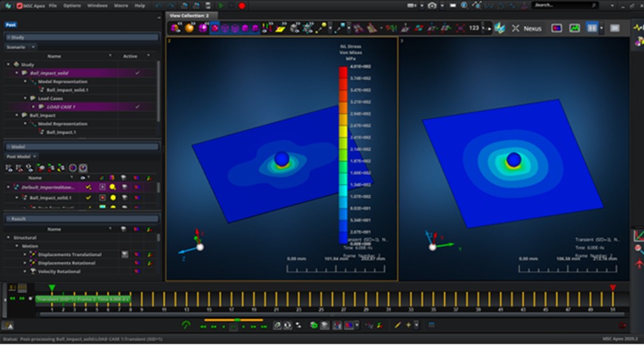Image resolution: width=644 pixels, height=345 pixels.
Task: Select Displacements Translational result
Action: point(69,254)
